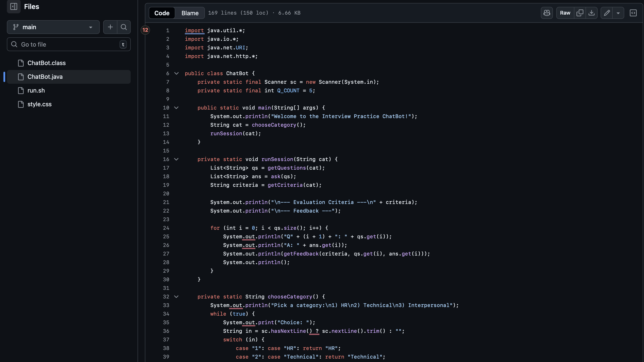Open the main branch dropdown
Image resolution: width=644 pixels, height=362 pixels.
(x=53, y=27)
